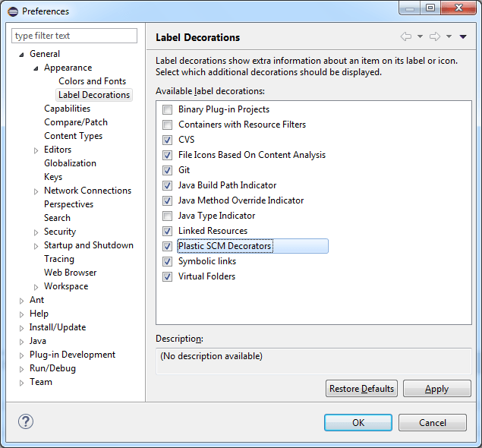Toggle Virtual Folders checkbox
The height and width of the screenshot is (448, 482).
pos(167,276)
